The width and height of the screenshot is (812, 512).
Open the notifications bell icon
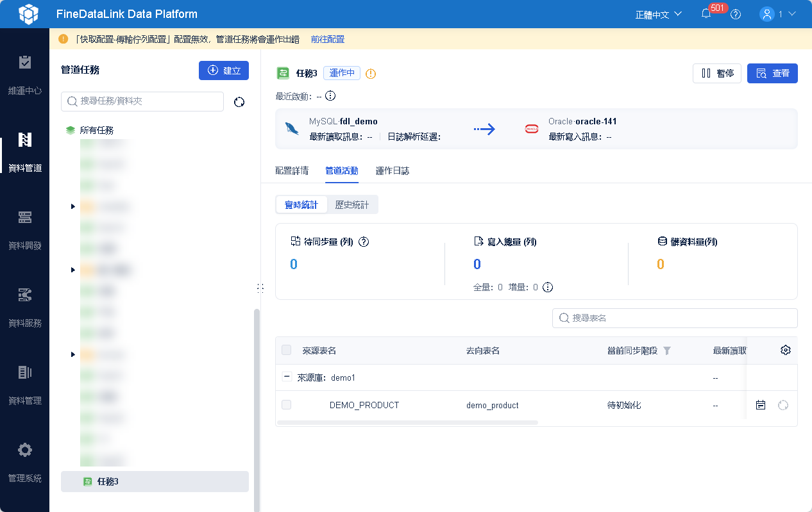(706, 14)
